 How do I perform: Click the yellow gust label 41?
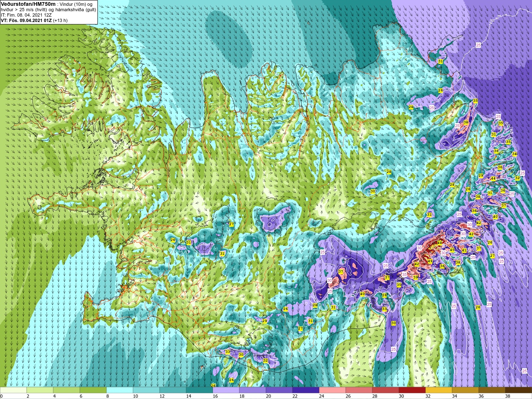point(464,250)
